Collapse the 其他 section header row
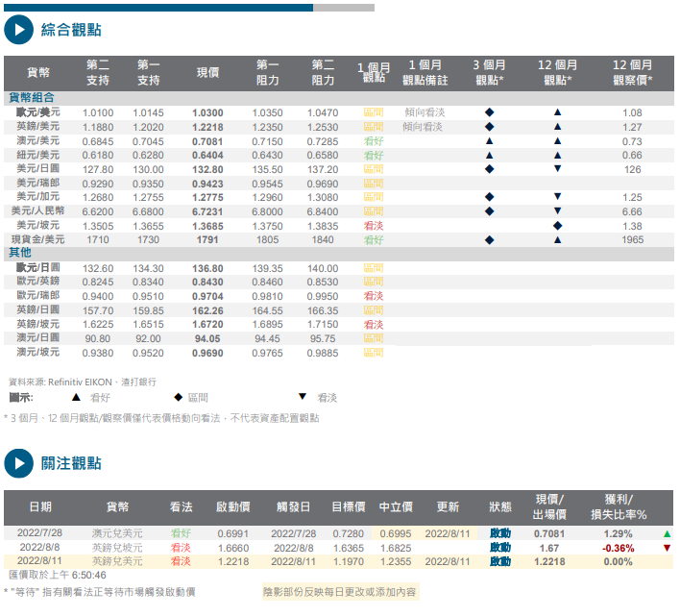This screenshot has width=680, height=616. click(19, 253)
